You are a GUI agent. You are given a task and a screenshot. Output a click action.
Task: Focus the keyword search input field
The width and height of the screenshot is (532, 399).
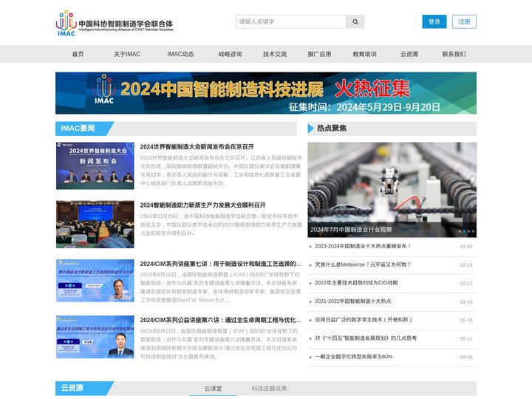[x=291, y=21]
